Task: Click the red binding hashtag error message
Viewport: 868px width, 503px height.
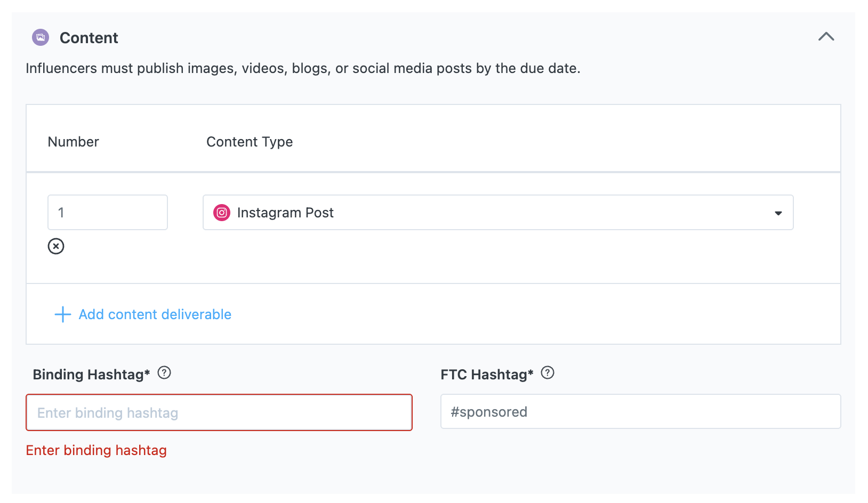Action: click(96, 450)
